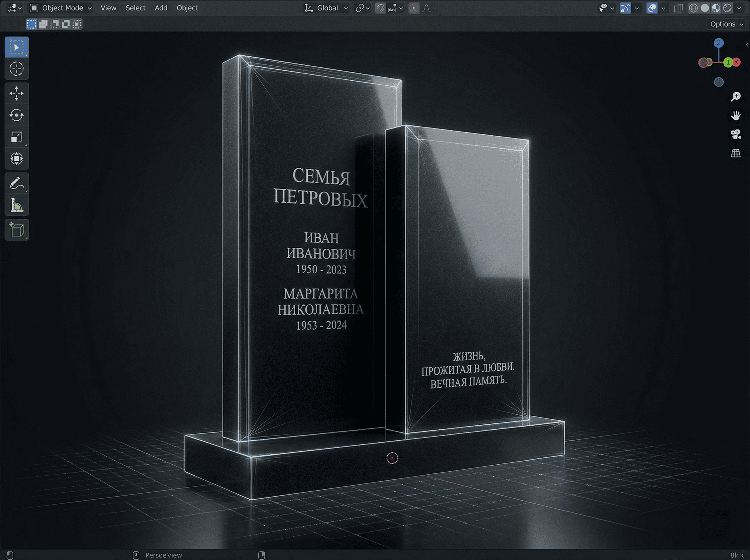
Task: Click the red X axis gizmo ball
Action: tap(736, 62)
